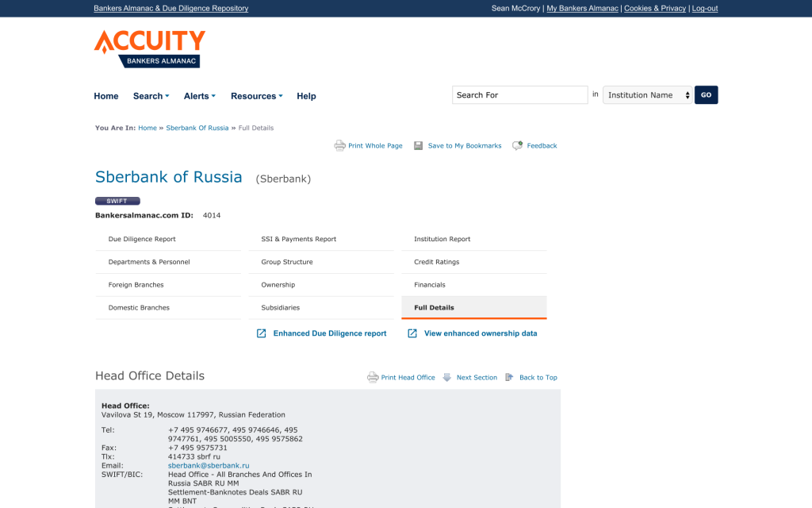Click the Log-out link
812x508 pixels.
tap(705, 8)
